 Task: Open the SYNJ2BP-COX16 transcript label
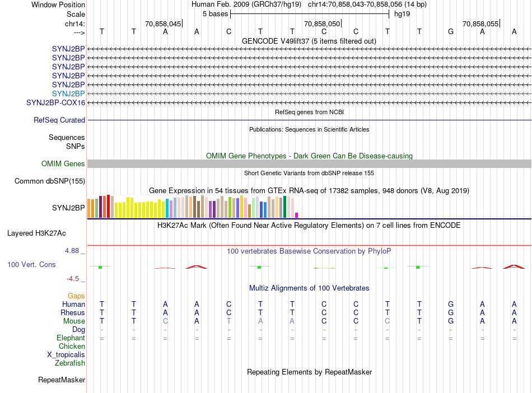tap(55, 103)
